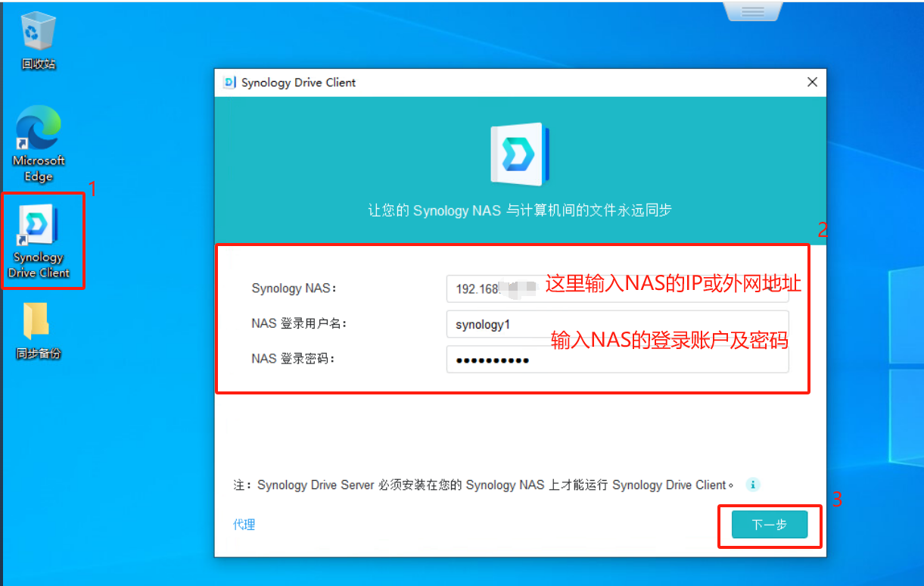Open the Recycle Bin desktop icon
Viewport: 924px width, 586px height.
tap(38, 41)
